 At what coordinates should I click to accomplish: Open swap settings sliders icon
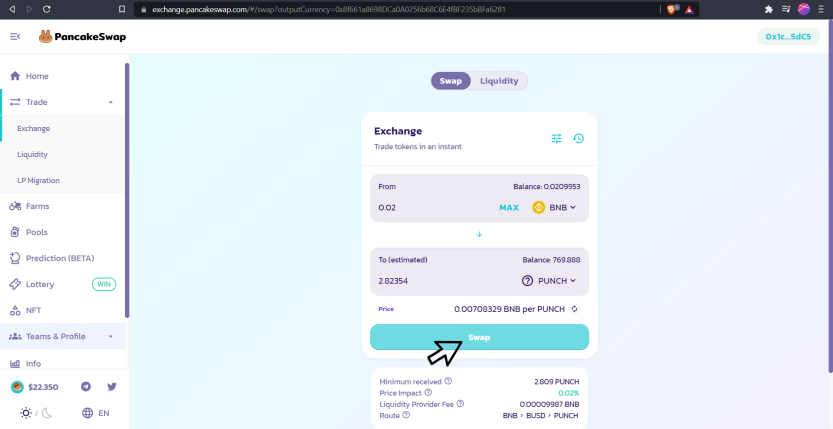click(556, 138)
